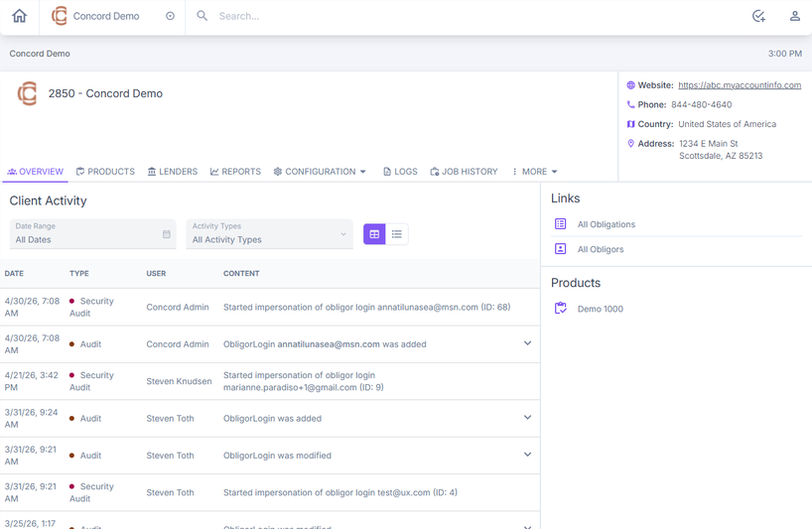Click the target icon beside Concord Demo

[x=170, y=16]
